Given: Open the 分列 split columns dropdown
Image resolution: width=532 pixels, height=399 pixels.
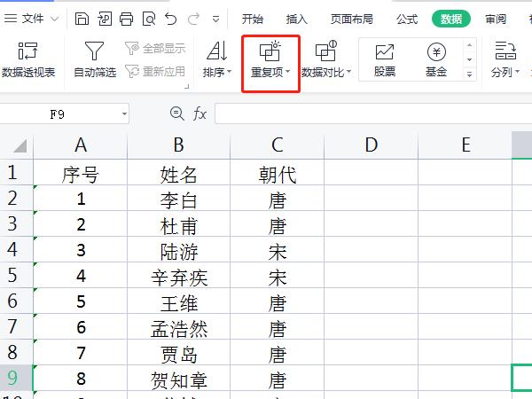Looking at the screenshot, I should [x=505, y=71].
